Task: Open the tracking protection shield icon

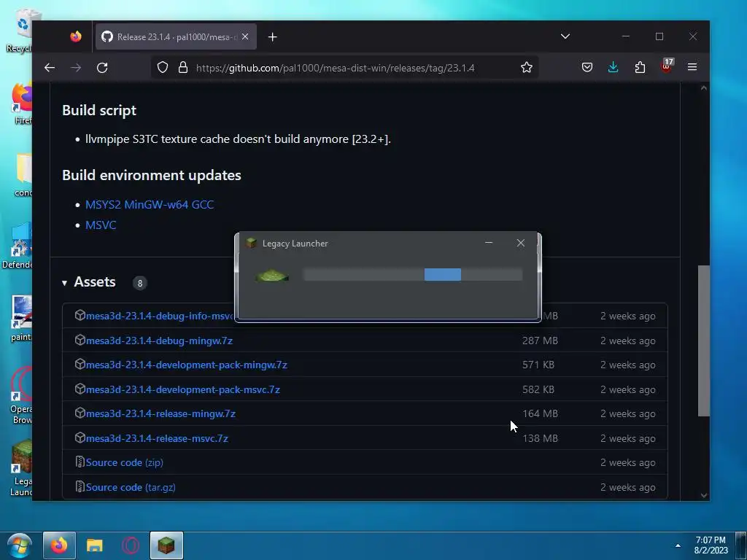Action: (x=163, y=68)
